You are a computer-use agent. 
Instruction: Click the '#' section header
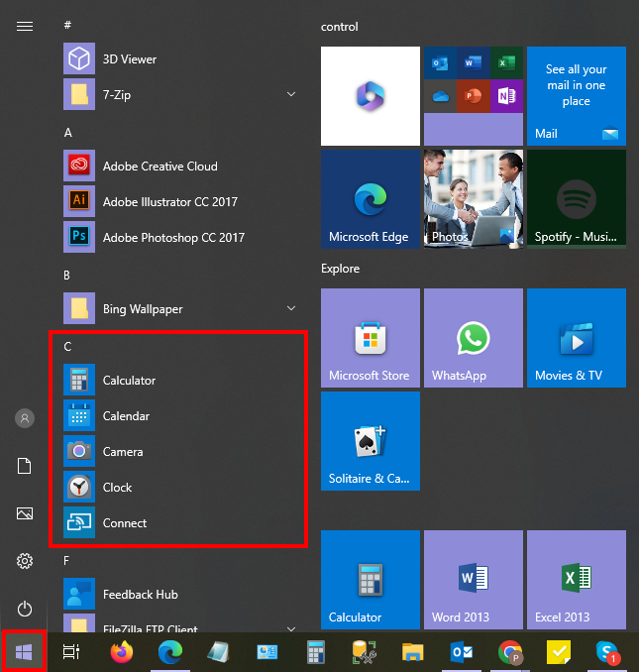pyautogui.click(x=67, y=25)
